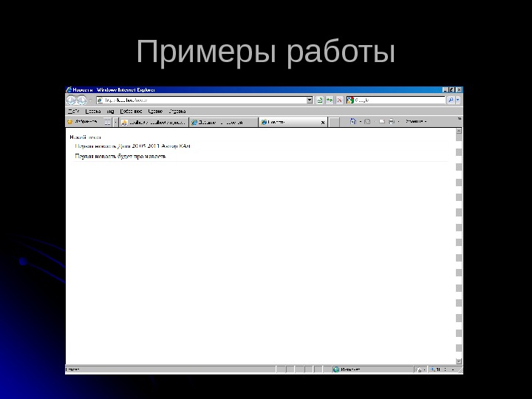
Task: Click the Новый пост heading text
Action: point(85,137)
